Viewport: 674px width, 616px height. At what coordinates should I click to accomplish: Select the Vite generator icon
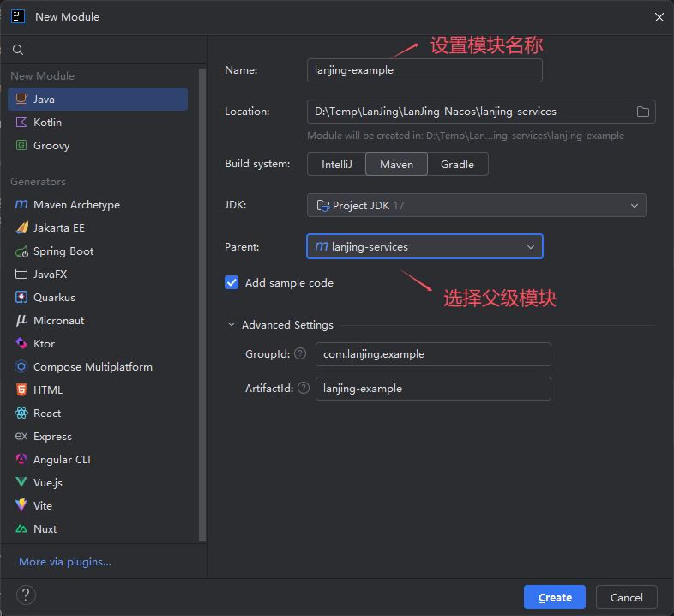pos(21,505)
